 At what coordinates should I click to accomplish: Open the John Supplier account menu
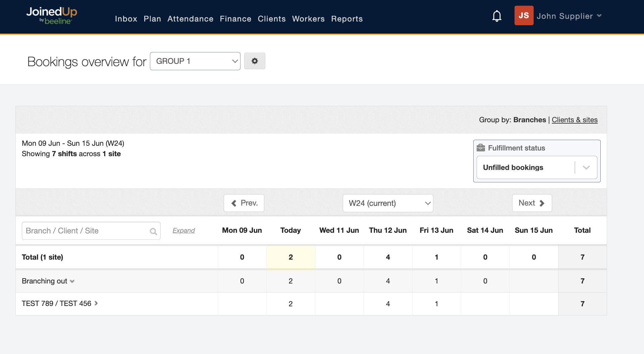pyautogui.click(x=569, y=16)
